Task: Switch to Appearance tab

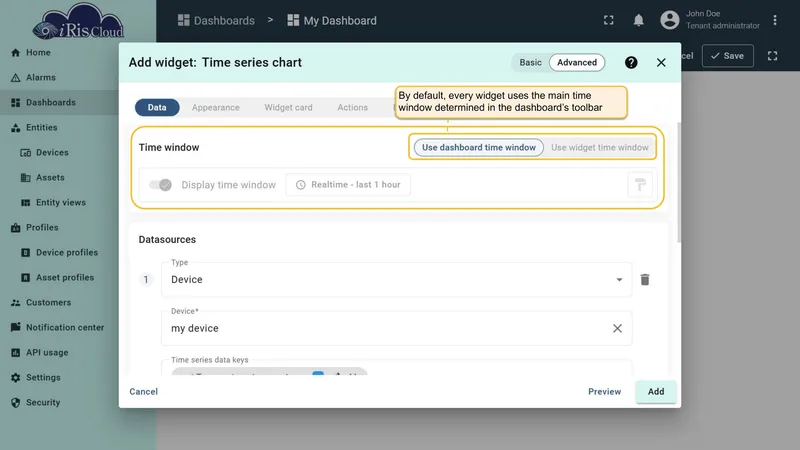Action: [215, 108]
